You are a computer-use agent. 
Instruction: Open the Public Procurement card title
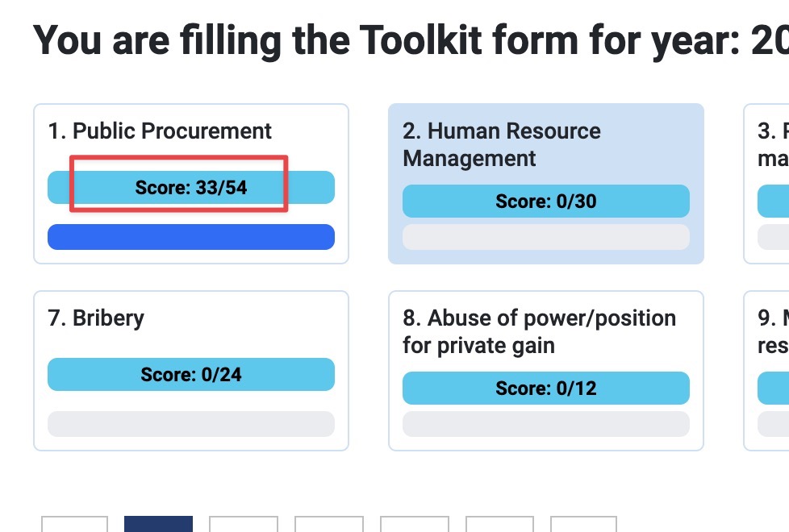coord(160,131)
